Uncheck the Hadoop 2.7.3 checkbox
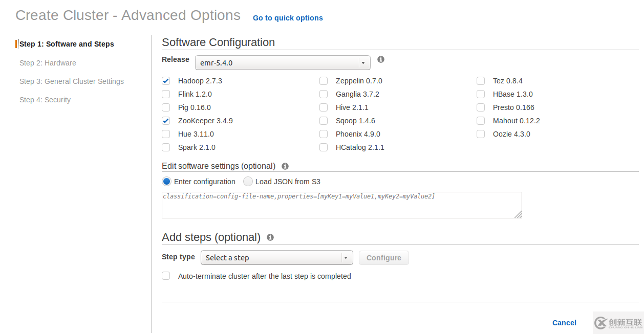 pos(166,81)
